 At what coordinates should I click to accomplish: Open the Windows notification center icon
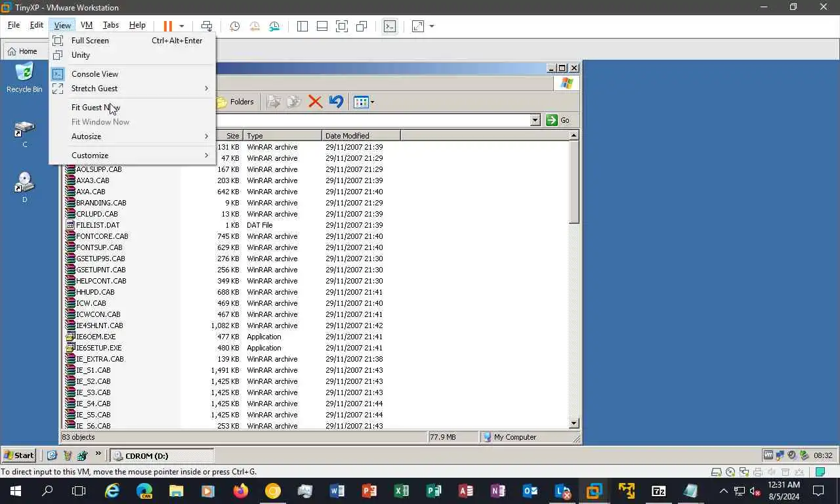pos(818,490)
